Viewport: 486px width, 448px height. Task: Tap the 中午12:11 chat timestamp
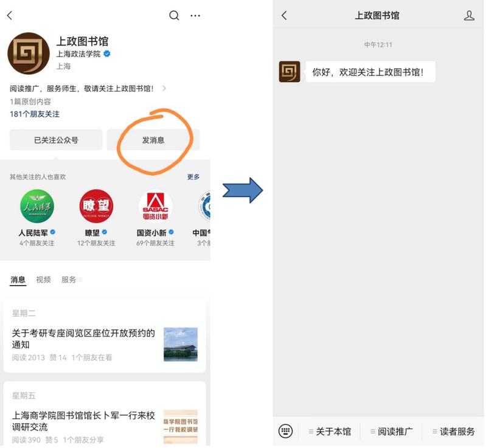click(x=378, y=44)
